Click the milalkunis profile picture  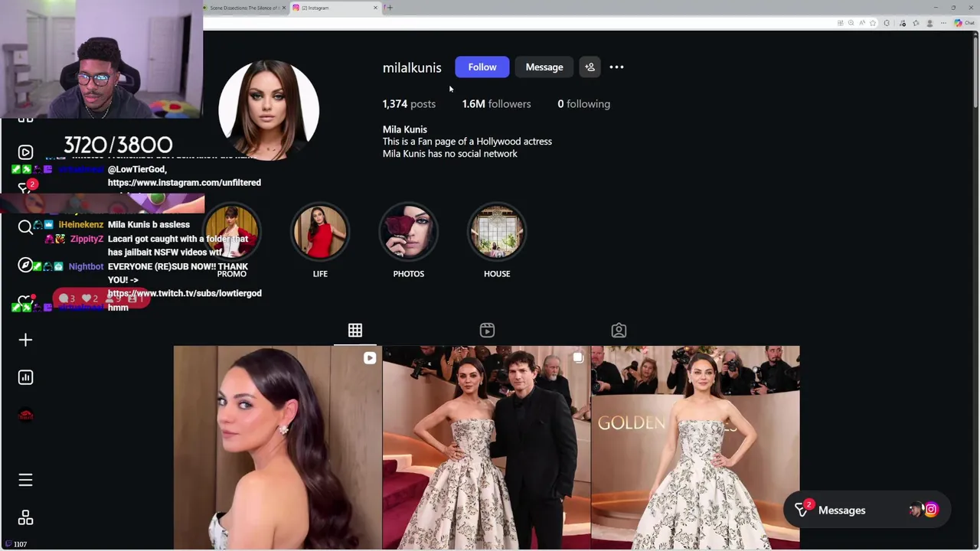point(269,110)
